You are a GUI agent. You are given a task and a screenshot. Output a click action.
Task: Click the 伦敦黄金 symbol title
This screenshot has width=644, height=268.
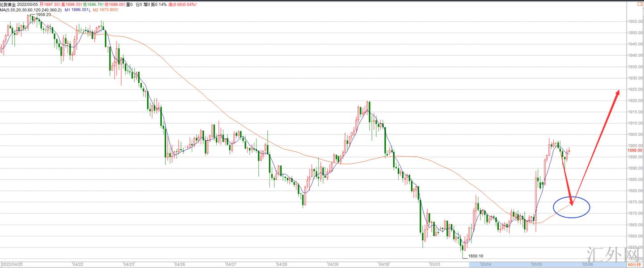point(8,4)
